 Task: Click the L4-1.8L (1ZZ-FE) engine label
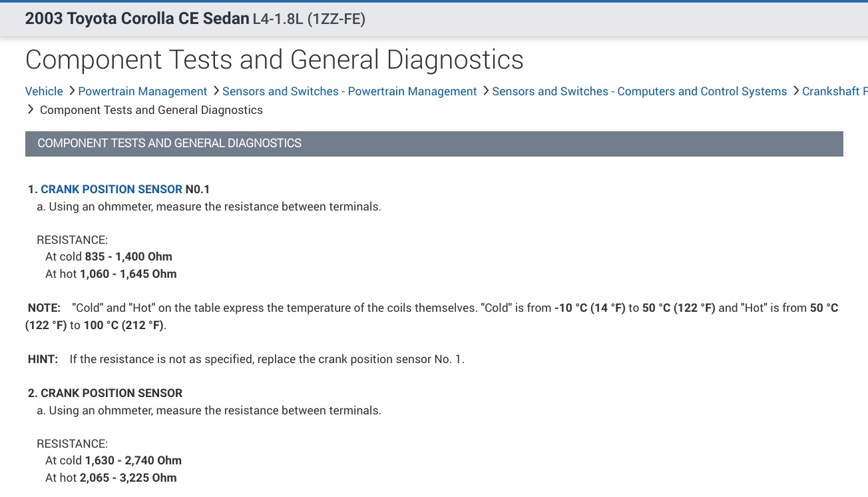click(x=309, y=19)
